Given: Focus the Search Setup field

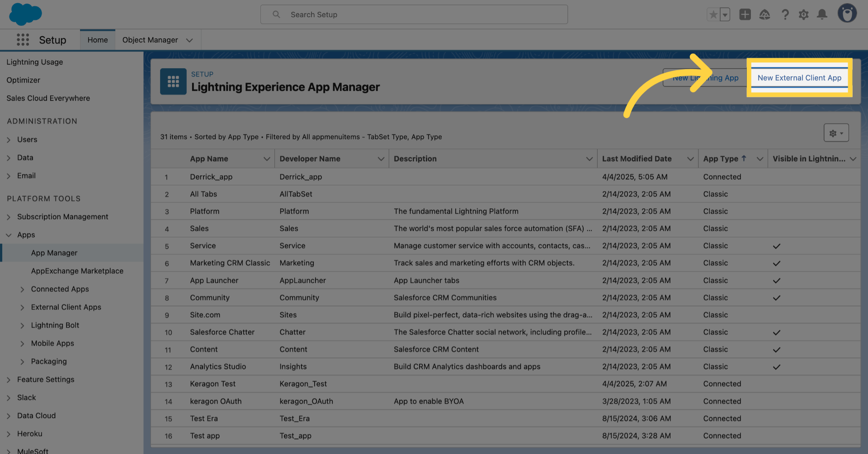Looking at the screenshot, I should [x=414, y=14].
